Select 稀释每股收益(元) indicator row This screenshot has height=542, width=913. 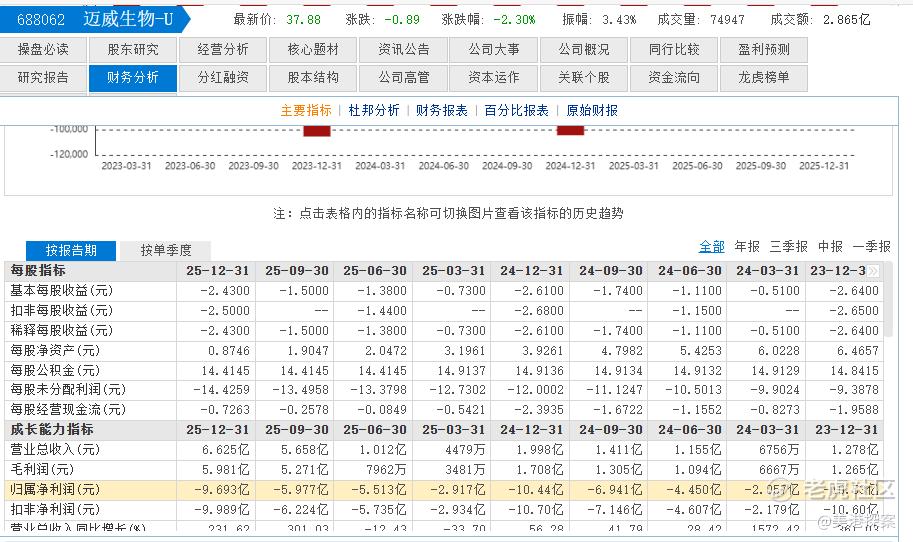tap(444, 331)
